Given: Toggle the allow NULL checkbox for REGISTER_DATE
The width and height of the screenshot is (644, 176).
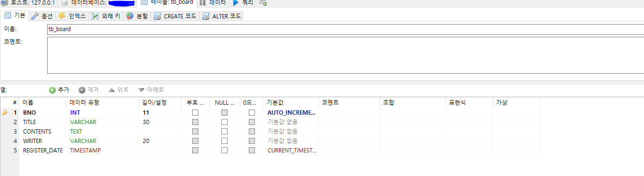Looking at the screenshot, I should [224, 150].
